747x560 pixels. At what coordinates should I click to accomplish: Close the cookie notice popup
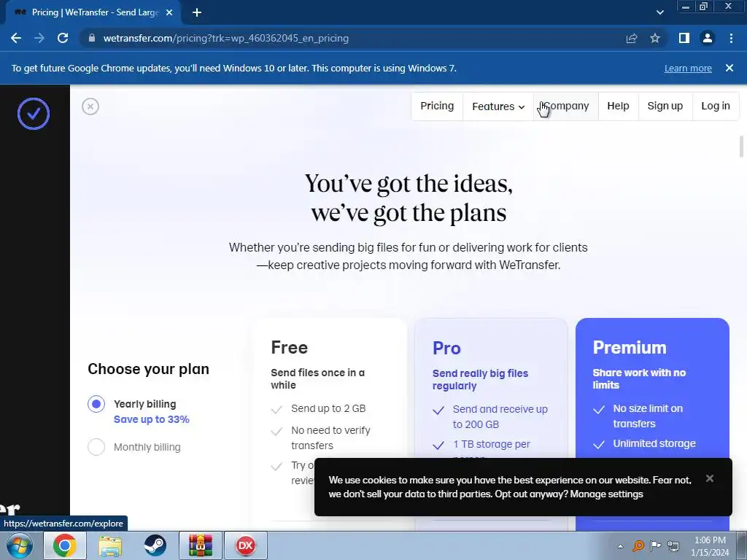tap(709, 478)
